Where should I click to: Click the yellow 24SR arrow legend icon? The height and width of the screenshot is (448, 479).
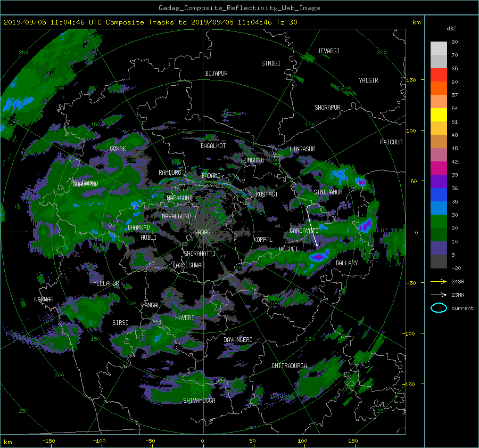point(439,281)
